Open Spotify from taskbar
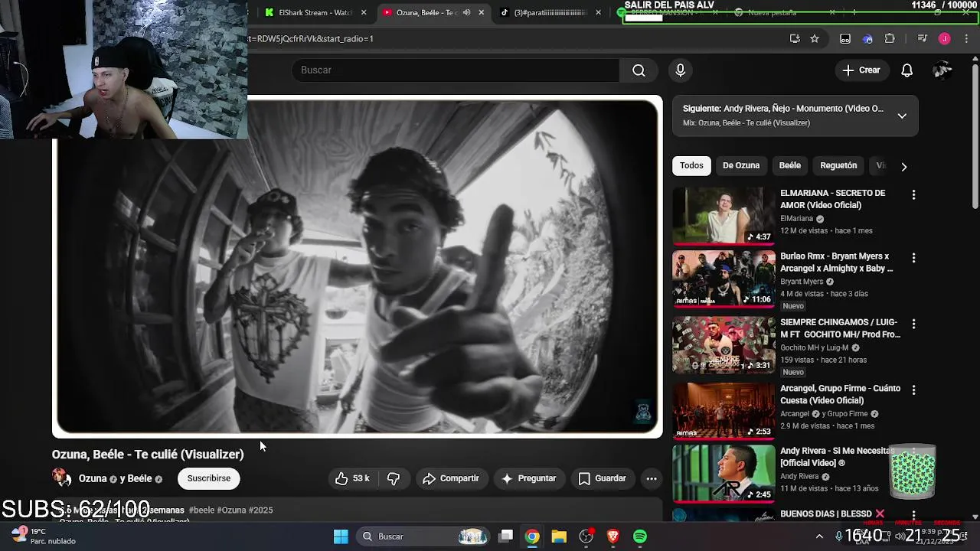The image size is (980, 551). [x=640, y=536]
